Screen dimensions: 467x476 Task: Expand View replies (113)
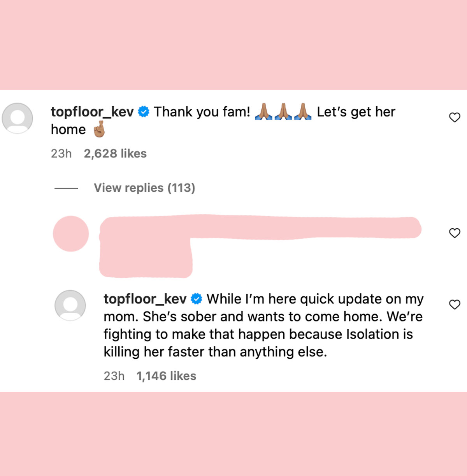[x=144, y=188]
